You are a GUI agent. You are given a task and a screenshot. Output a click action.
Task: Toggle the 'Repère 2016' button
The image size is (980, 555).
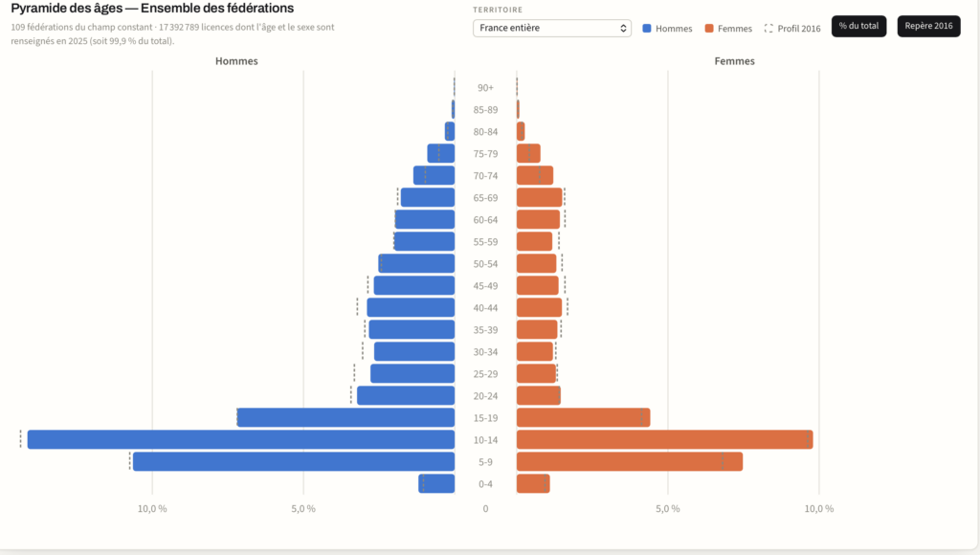pyautogui.click(x=928, y=26)
